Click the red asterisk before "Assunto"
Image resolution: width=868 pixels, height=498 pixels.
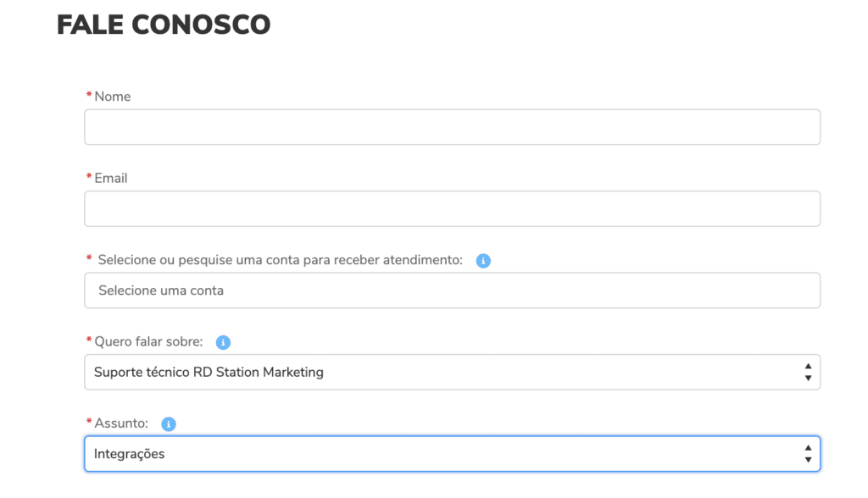(x=89, y=423)
